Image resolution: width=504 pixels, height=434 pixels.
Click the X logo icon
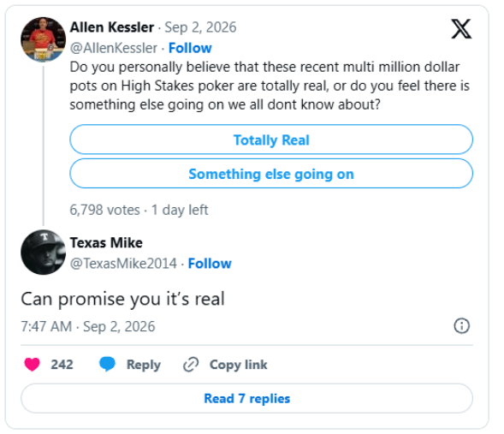[461, 29]
